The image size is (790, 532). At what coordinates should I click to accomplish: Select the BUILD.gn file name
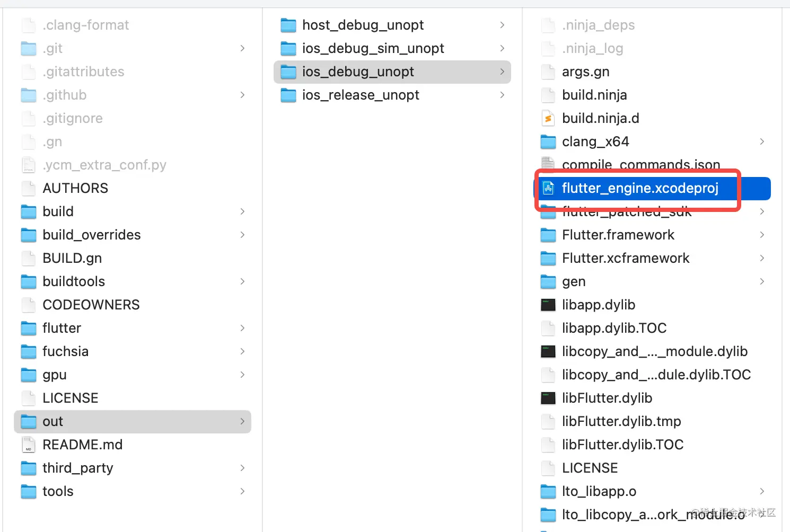coord(72,258)
